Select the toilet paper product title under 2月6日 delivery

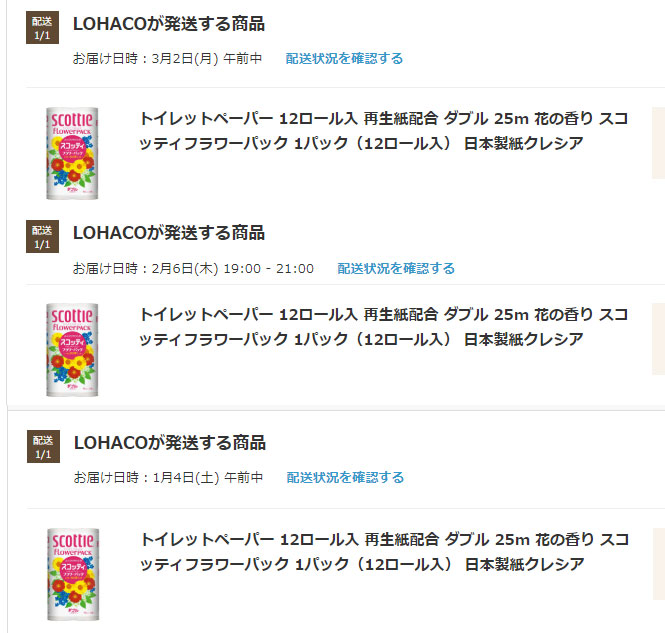tap(383, 327)
